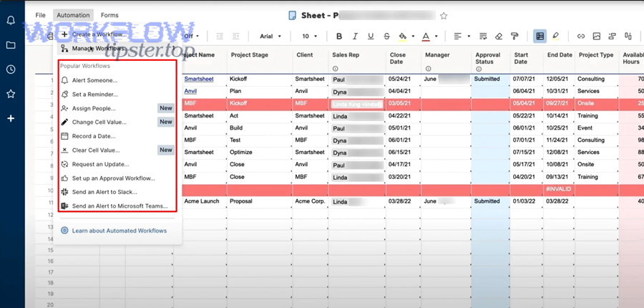This screenshot has width=644, height=308.
Task: Click info icon under Sales Rep header
Action: [x=335, y=69]
